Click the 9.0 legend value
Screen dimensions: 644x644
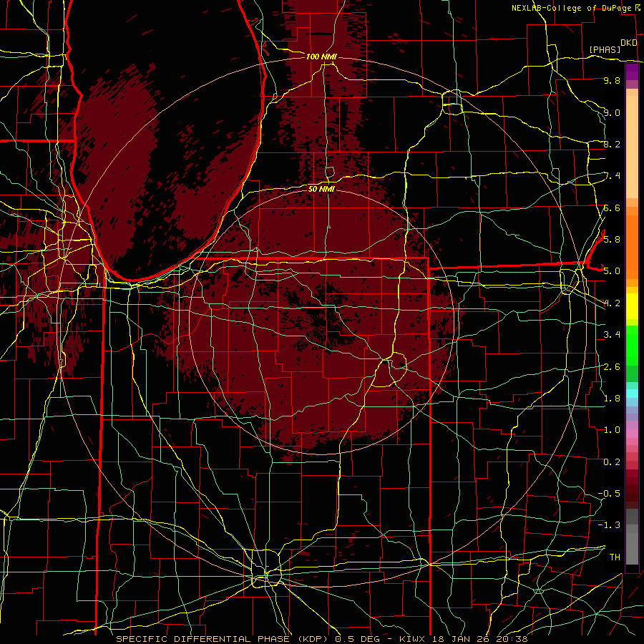[x=612, y=112]
